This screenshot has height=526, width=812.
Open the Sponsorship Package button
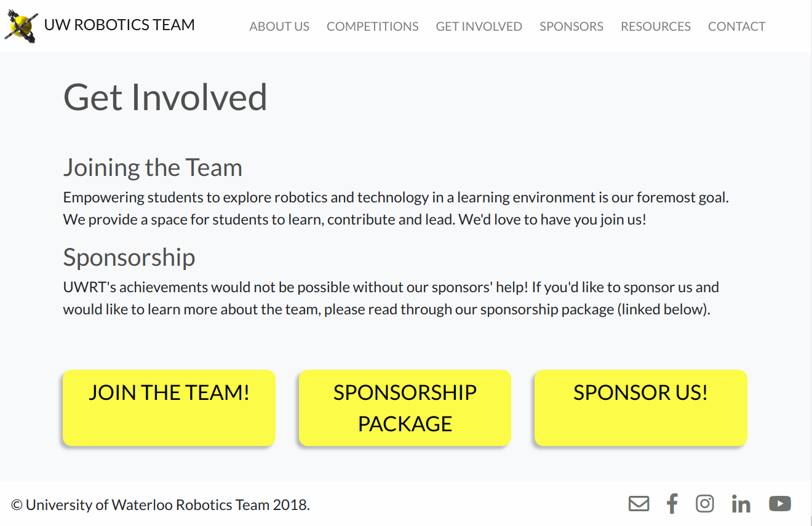click(x=405, y=408)
